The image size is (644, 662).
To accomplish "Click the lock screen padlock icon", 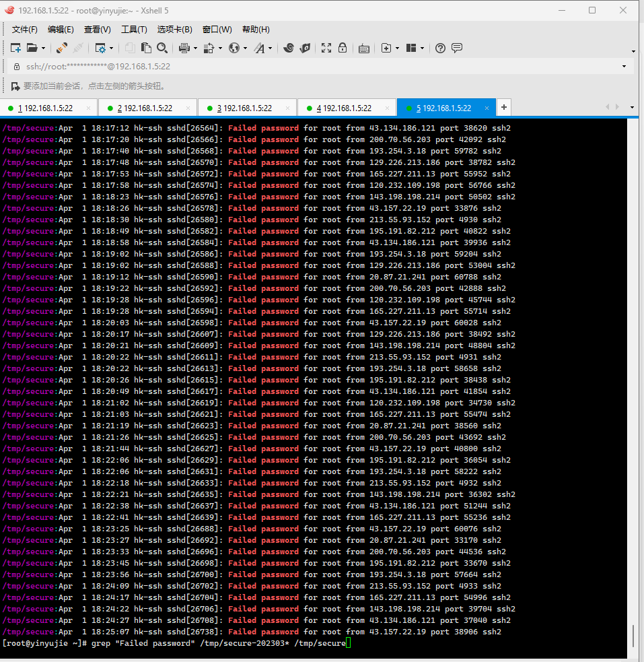I will coord(343,48).
